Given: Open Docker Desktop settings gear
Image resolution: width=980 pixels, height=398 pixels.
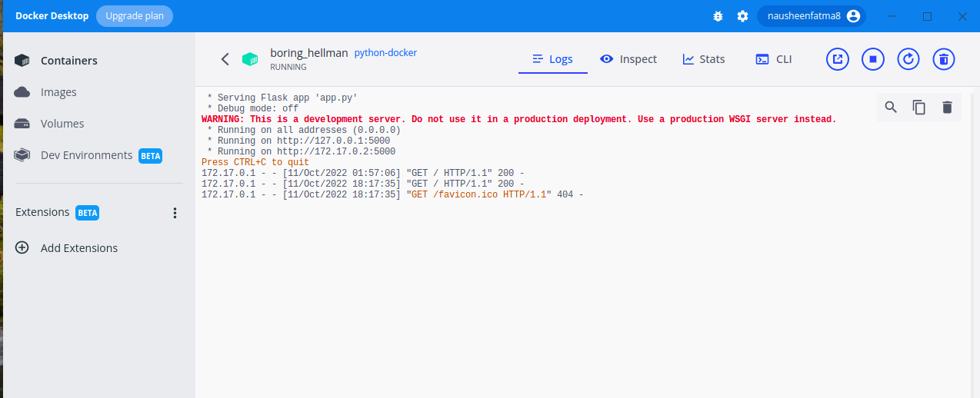Looking at the screenshot, I should 742,16.
